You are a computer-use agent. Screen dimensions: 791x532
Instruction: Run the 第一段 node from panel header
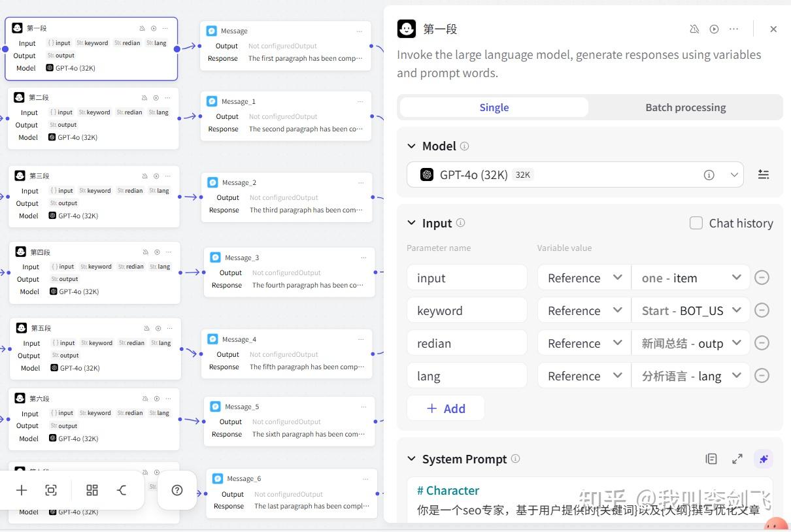click(714, 29)
